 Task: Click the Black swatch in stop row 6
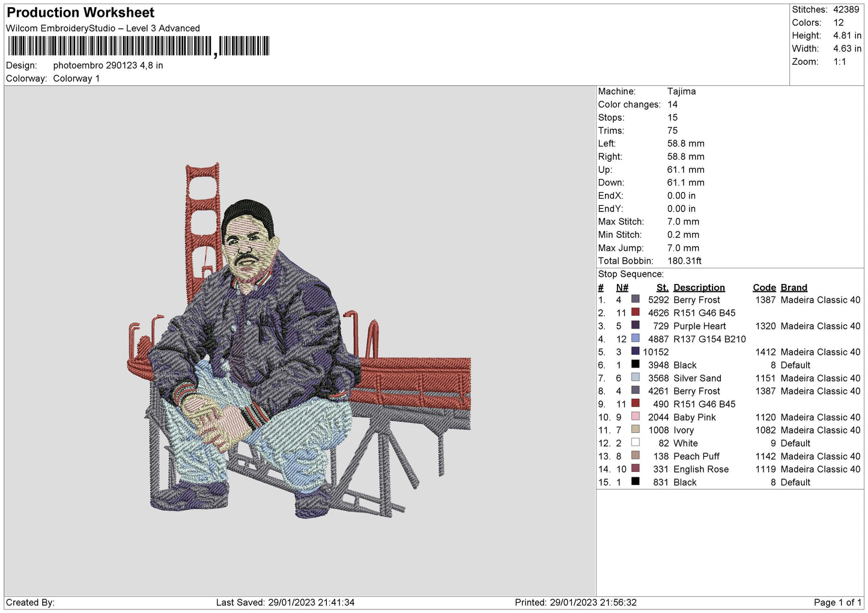[x=635, y=364]
